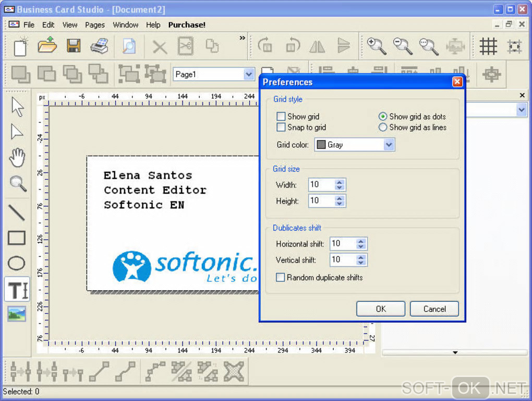Zoom in with plus magnifier icon

click(377, 46)
